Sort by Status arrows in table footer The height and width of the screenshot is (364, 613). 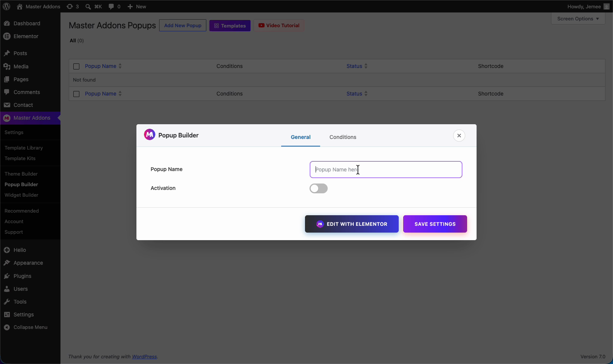[366, 94]
